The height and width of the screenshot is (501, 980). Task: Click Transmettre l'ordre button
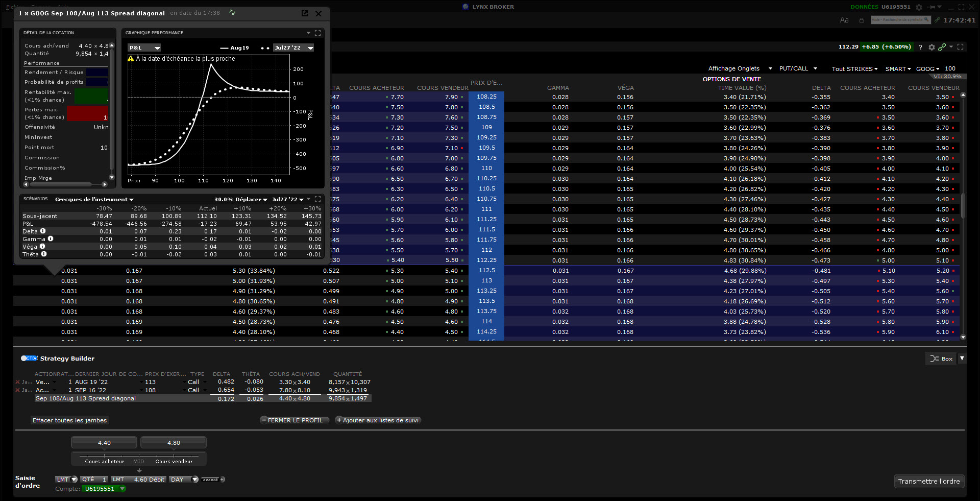[x=928, y=481]
